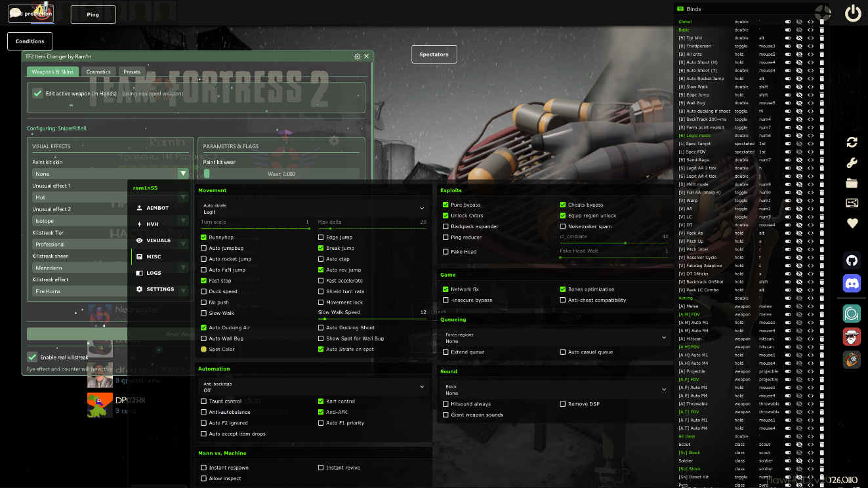The image size is (868, 488).
Task: Open code editor icon for All crits bind
Action: pos(811,54)
